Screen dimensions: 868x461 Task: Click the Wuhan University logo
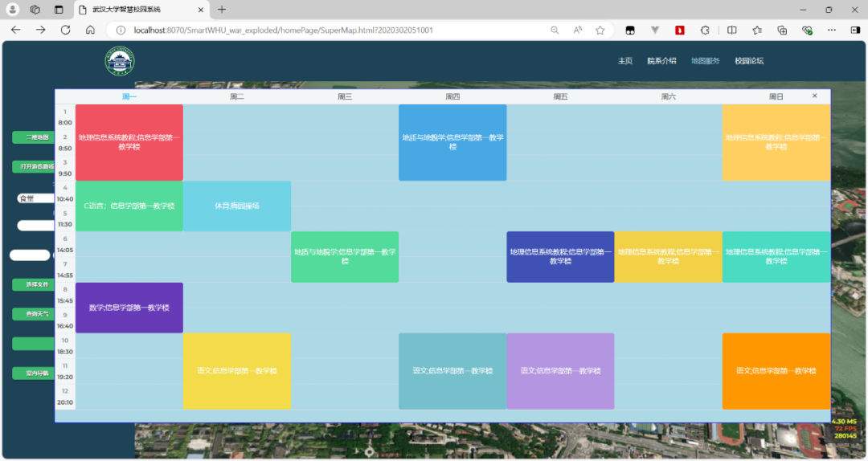coord(120,62)
